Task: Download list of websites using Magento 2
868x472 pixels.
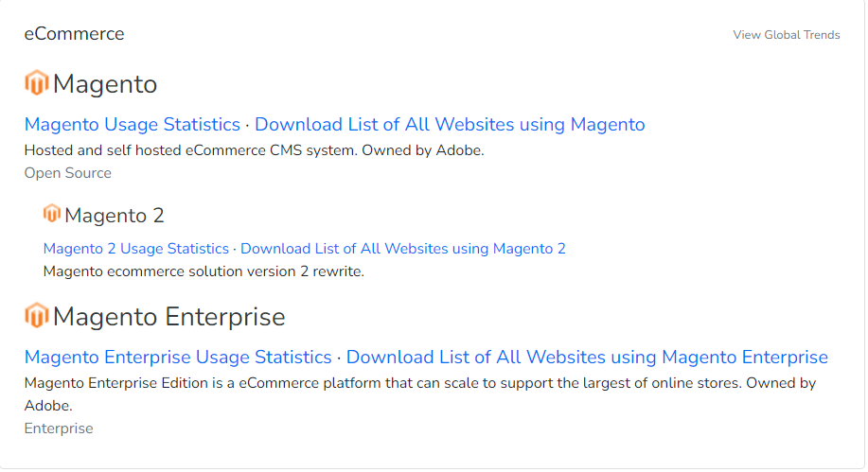Action: point(403,249)
